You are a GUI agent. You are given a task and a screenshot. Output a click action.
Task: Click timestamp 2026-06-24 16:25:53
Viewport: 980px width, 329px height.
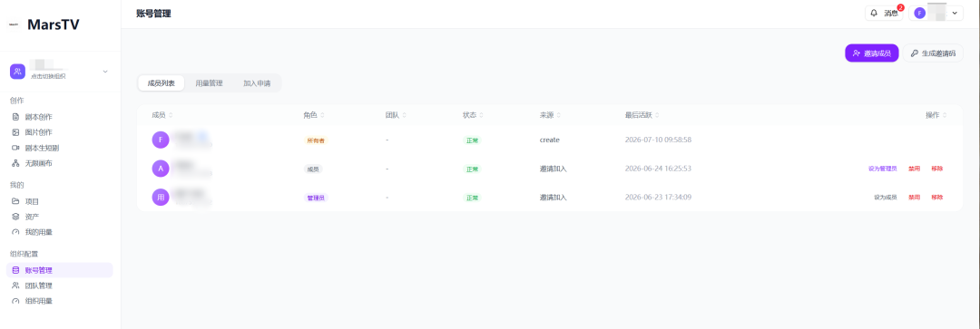(658, 169)
